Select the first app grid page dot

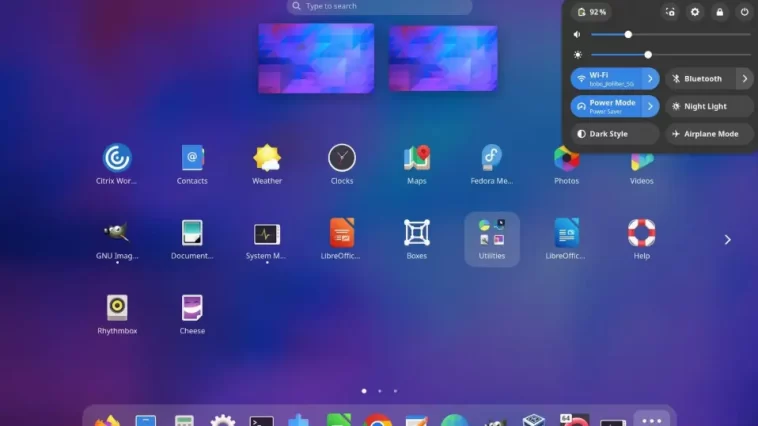[x=364, y=391]
